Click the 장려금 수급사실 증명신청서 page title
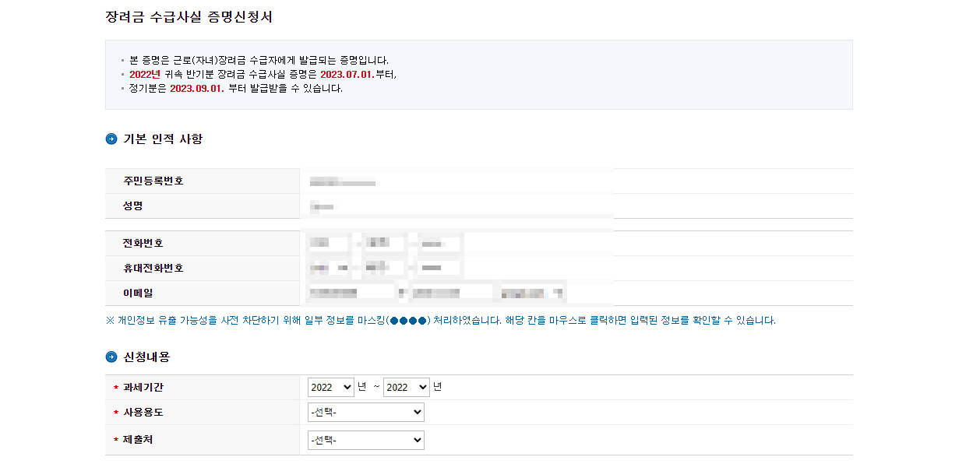The height and width of the screenshot is (471, 980). (x=191, y=14)
